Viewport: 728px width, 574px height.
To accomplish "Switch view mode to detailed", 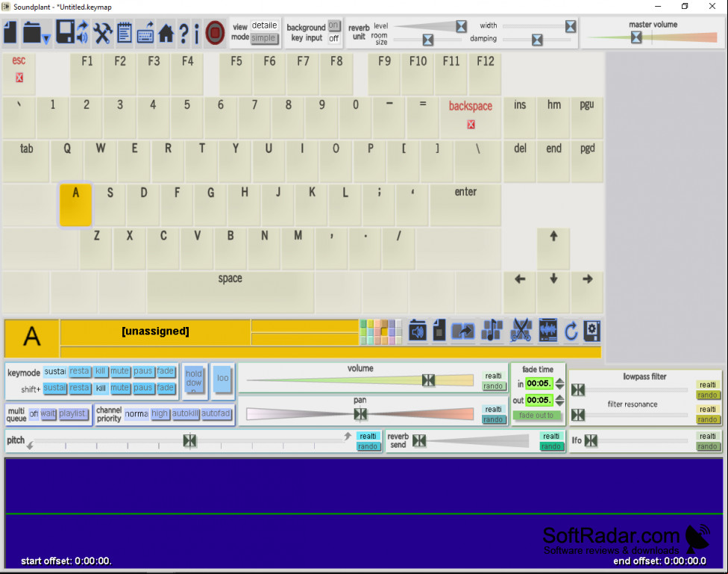I will coord(264,25).
